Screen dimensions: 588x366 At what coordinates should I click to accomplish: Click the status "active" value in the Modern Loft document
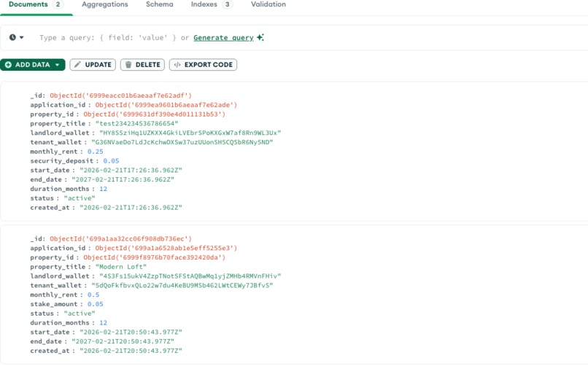[80, 314]
